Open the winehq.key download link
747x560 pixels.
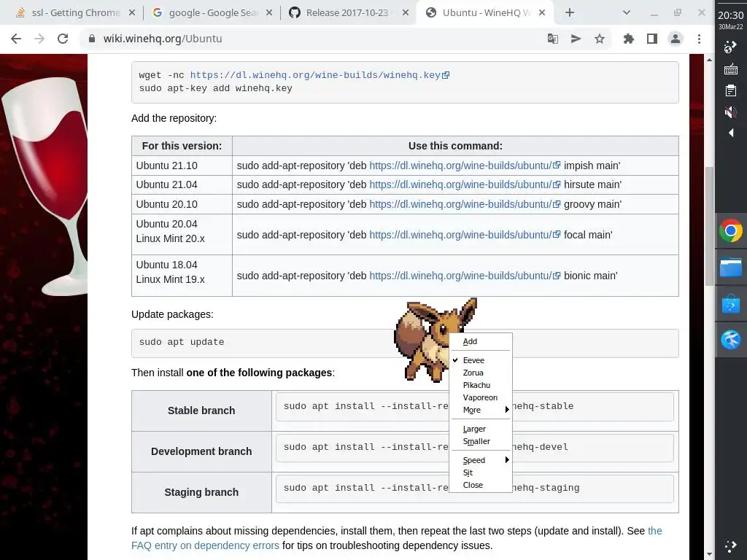pos(320,75)
